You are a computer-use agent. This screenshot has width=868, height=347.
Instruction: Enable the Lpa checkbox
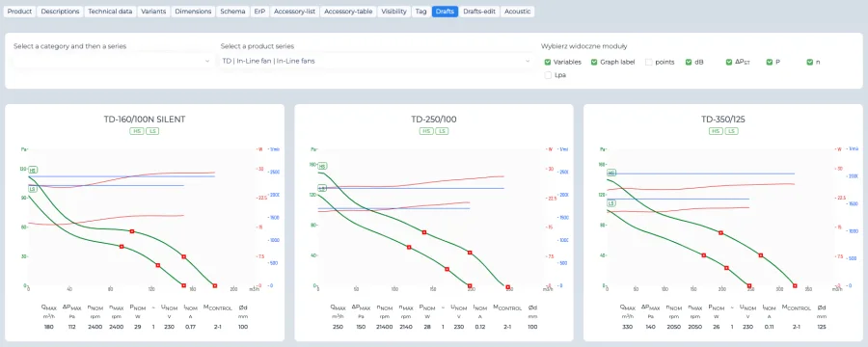(548, 75)
